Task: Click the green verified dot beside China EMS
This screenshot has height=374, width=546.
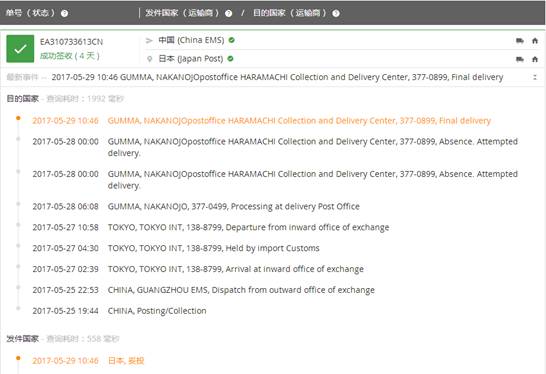Action: [232, 40]
